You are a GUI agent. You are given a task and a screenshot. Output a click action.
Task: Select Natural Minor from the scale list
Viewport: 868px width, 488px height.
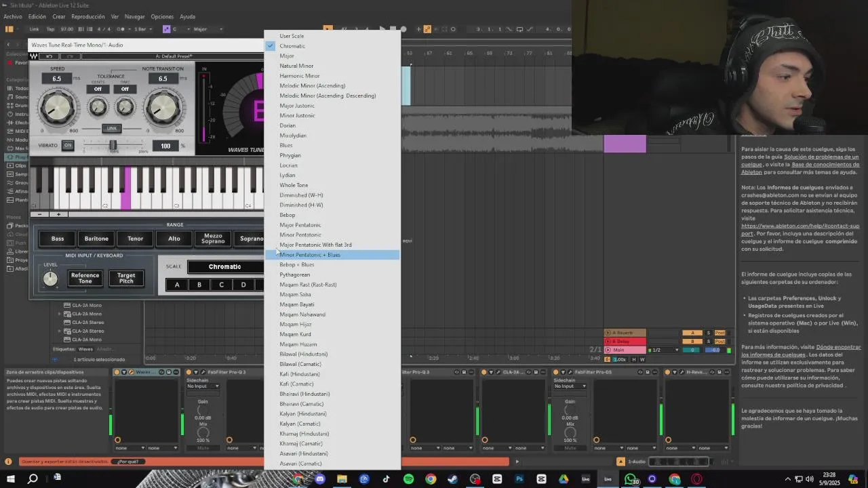(x=332, y=66)
